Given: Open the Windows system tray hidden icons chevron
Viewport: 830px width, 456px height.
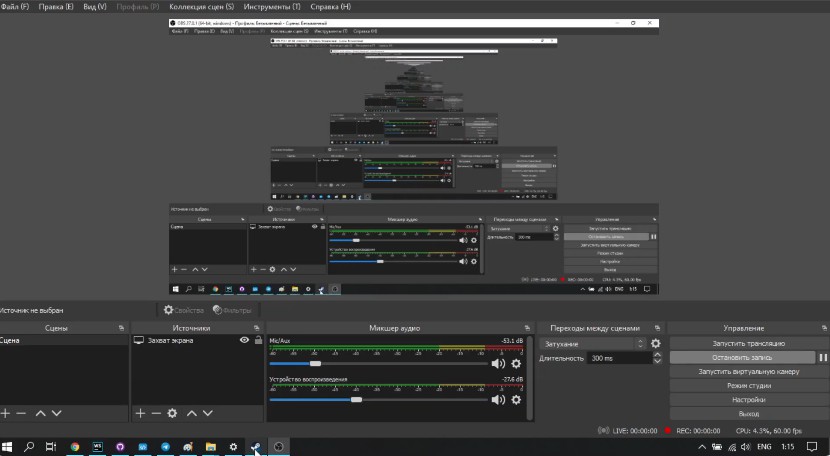Looking at the screenshot, I should (702, 447).
